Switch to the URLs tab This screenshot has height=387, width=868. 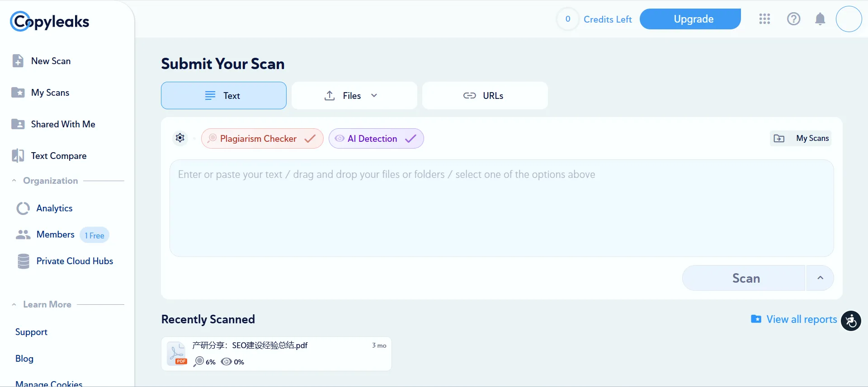tap(485, 96)
